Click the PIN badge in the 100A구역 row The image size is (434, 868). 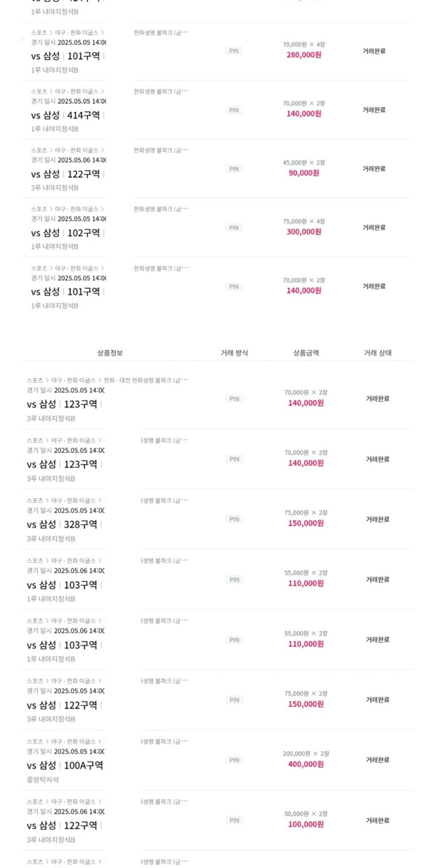(x=234, y=760)
